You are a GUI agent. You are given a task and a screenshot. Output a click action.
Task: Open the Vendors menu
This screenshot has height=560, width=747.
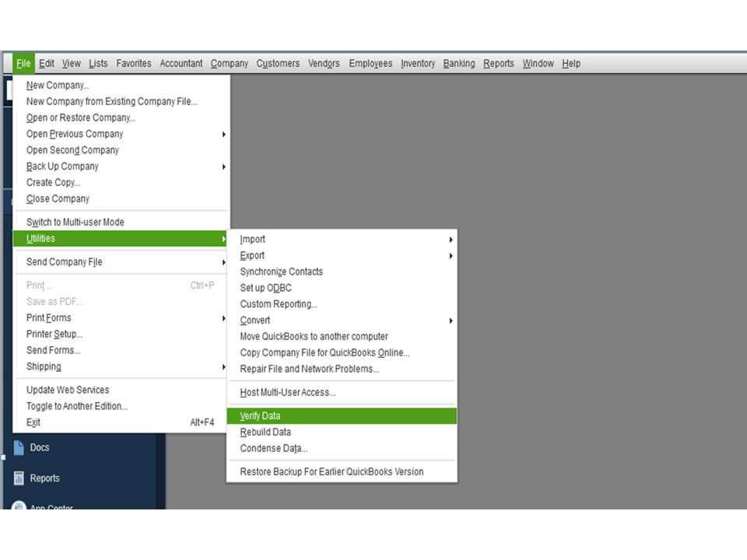click(324, 63)
